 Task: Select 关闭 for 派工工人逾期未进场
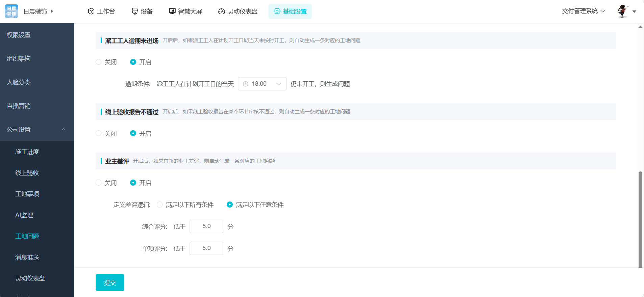[x=106, y=62]
